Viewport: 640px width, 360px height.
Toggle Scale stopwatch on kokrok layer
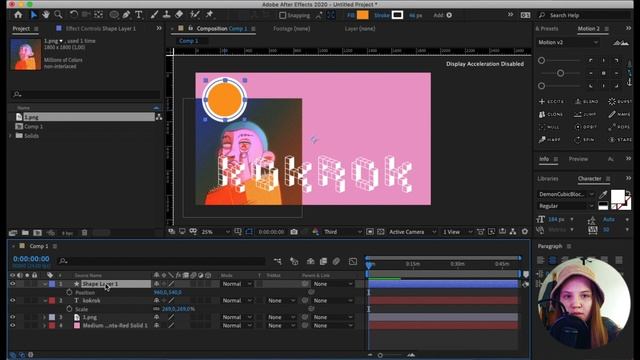coord(69,309)
